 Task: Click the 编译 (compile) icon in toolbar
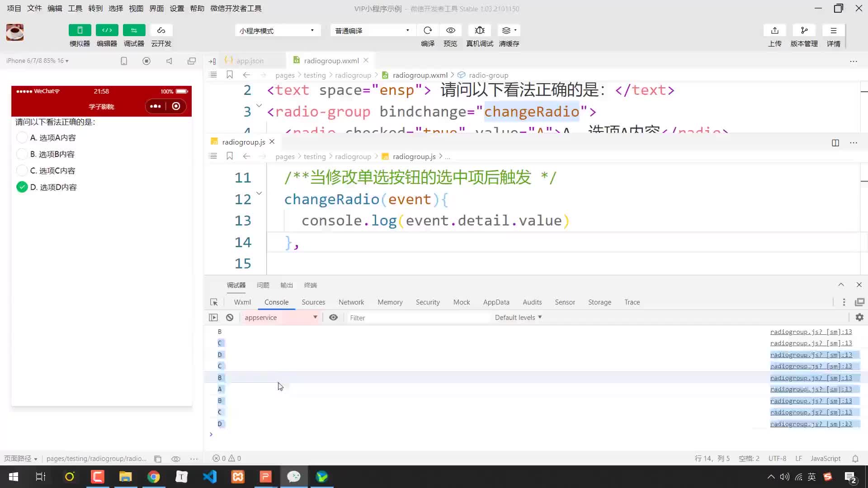pos(428,30)
